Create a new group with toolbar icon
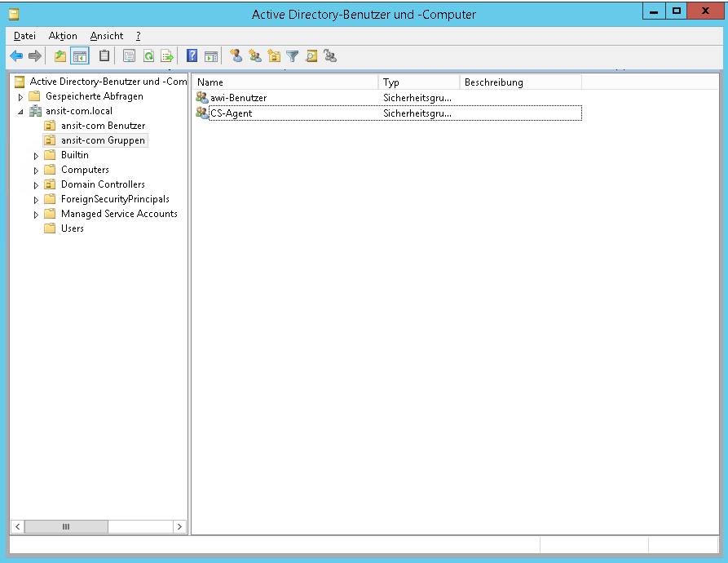This screenshot has height=563, width=728. pyautogui.click(x=255, y=56)
